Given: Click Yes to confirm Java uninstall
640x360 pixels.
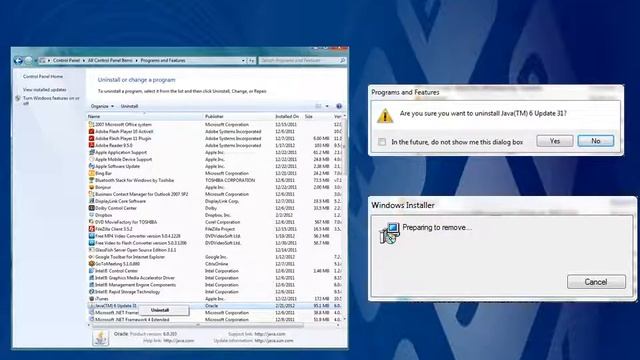Looking at the screenshot, I should (555, 141).
